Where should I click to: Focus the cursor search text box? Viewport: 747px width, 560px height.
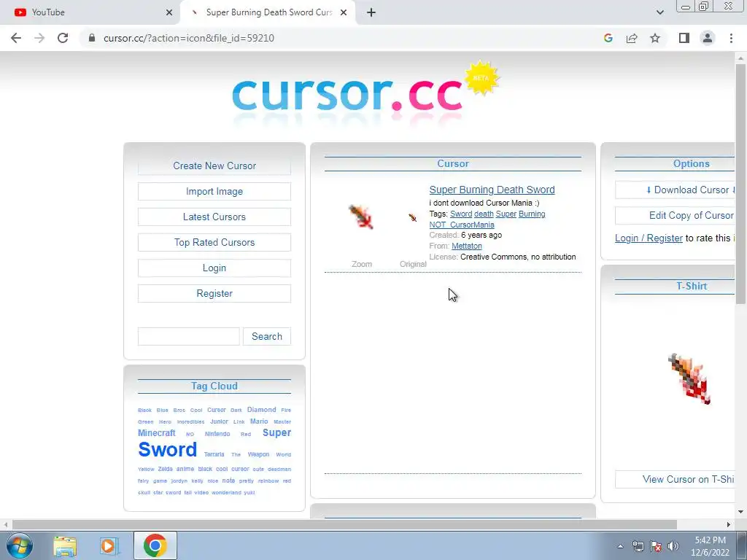189,336
